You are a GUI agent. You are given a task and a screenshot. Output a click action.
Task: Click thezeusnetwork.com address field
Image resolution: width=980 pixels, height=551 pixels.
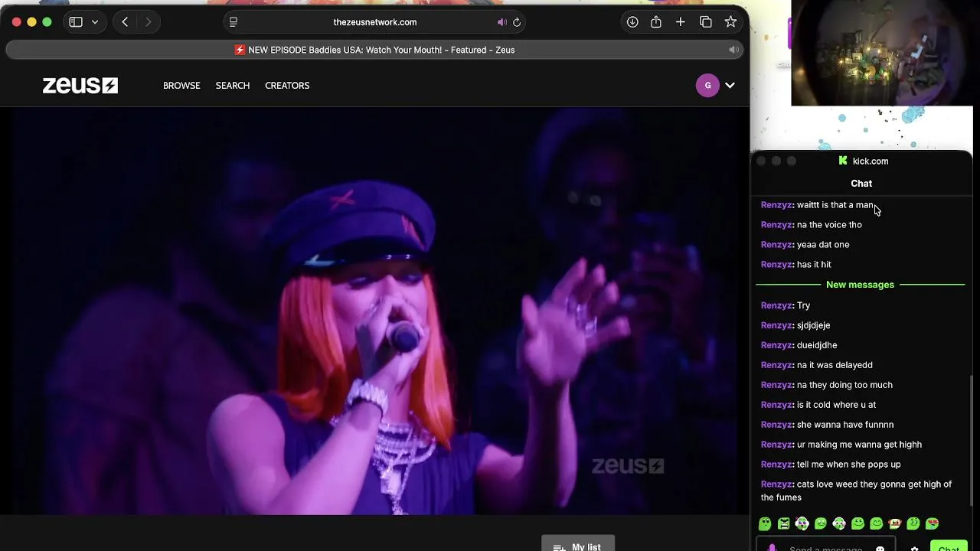[x=375, y=22]
